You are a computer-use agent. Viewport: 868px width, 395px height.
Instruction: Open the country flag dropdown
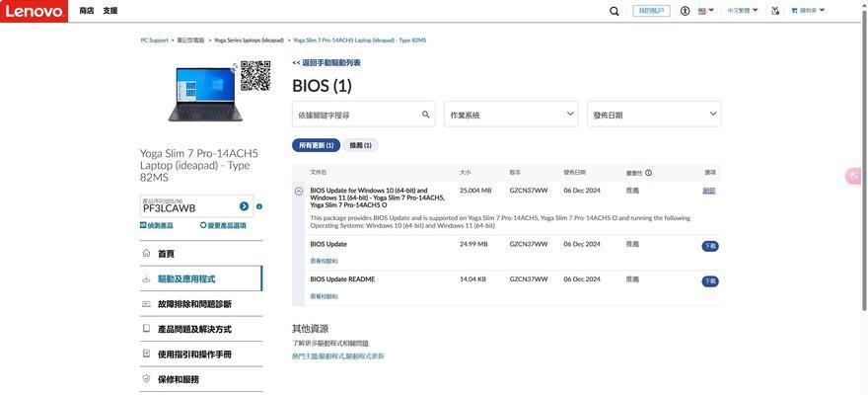[x=705, y=11]
